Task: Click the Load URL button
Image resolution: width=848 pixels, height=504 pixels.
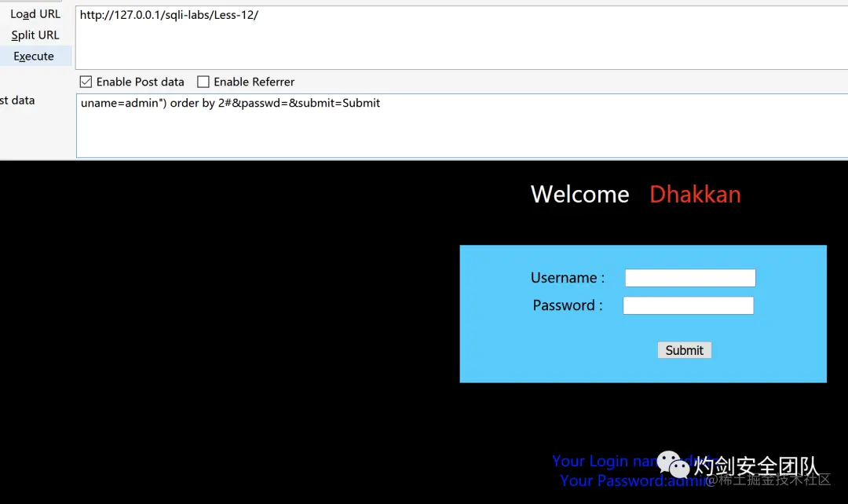Action: (35, 14)
